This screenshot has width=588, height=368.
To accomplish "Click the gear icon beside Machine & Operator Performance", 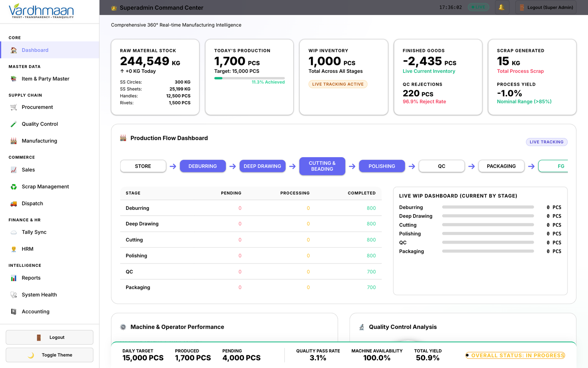I will click(x=123, y=327).
